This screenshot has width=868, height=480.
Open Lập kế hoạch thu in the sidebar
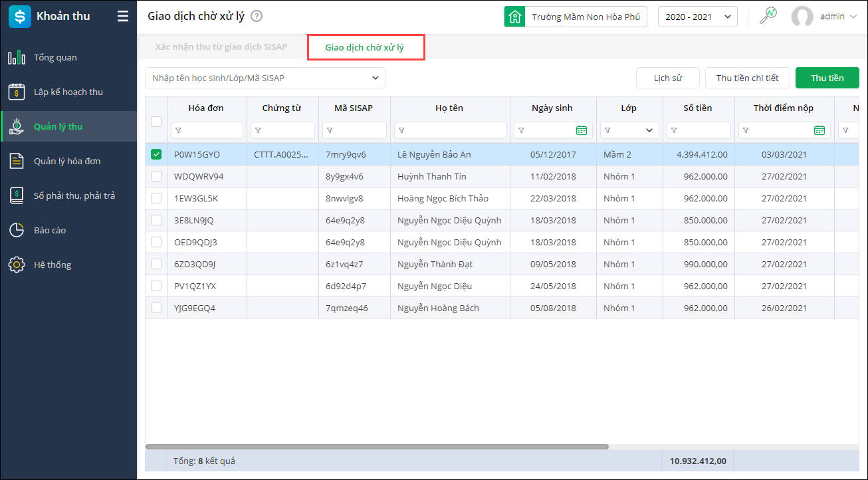tap(68, 92)
